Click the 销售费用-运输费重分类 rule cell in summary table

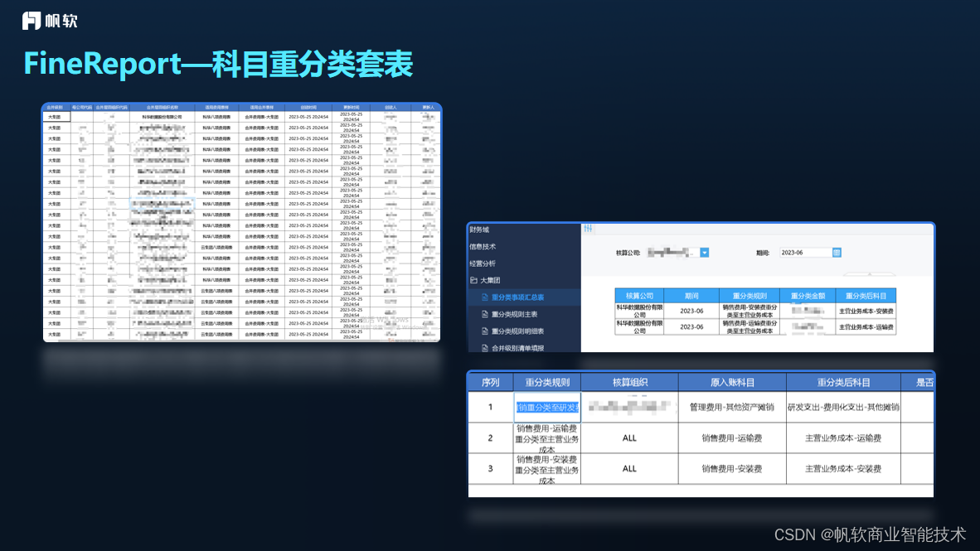click(x=750, y=326)
